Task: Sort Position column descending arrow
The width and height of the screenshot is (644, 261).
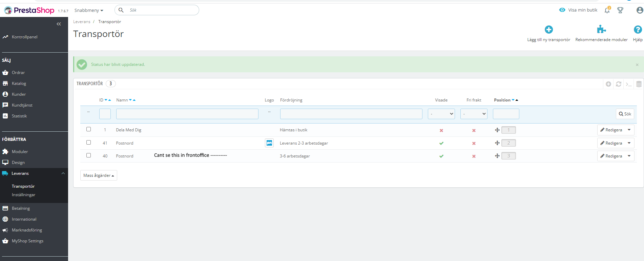Action: [513, 100]
